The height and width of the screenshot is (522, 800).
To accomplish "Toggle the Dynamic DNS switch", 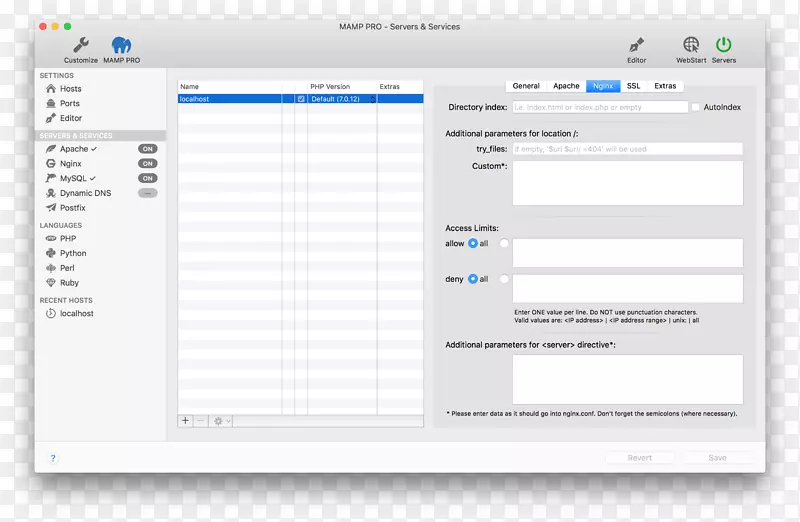I will coord(147,193).
